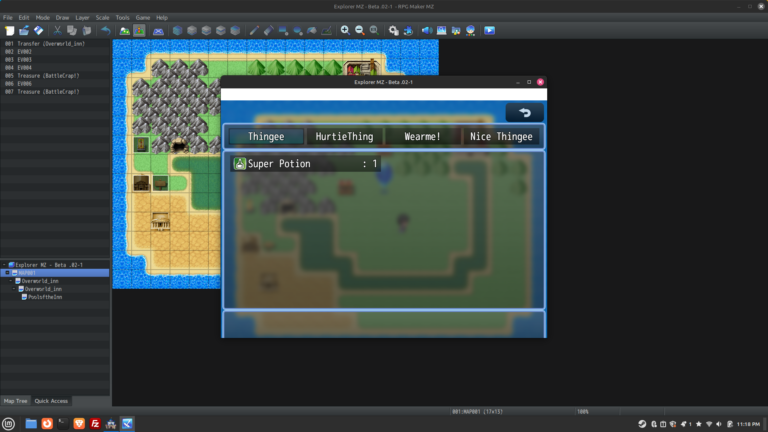Open the Sound Test speaker icon
The width and height of the screenshot is (768, 432).
click(427, 30)
